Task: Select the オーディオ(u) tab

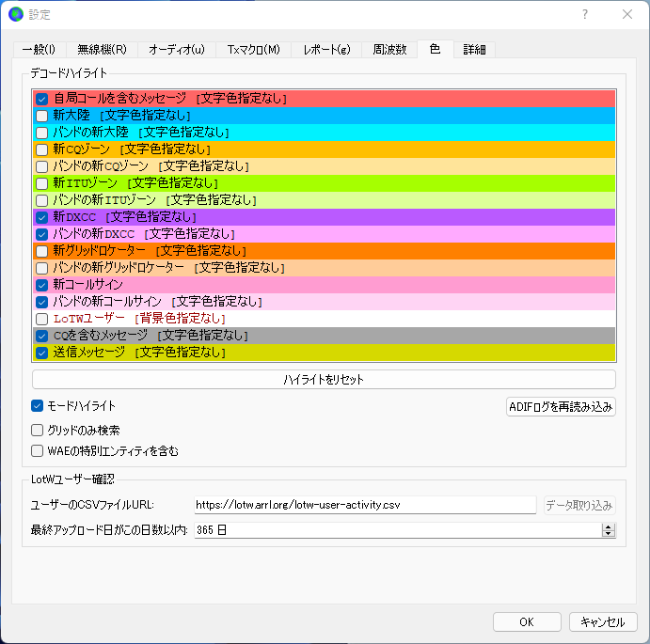Action: click(177, 50)
